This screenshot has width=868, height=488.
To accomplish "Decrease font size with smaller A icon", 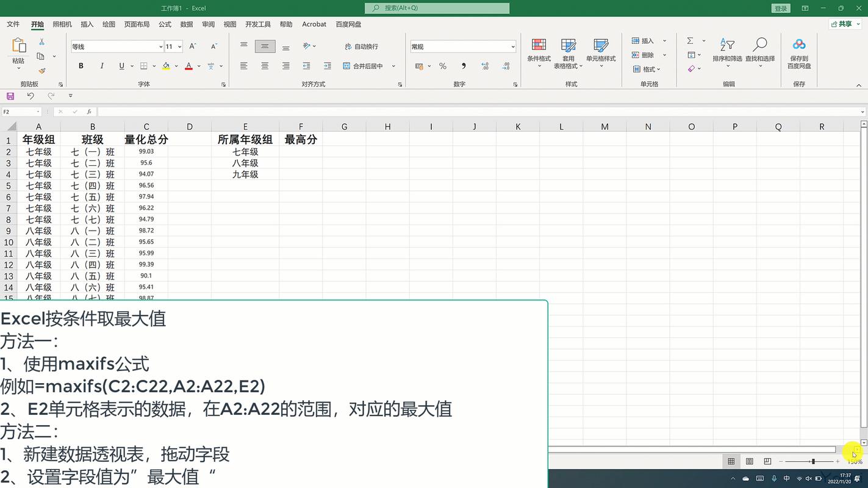I will pos(213,46).
